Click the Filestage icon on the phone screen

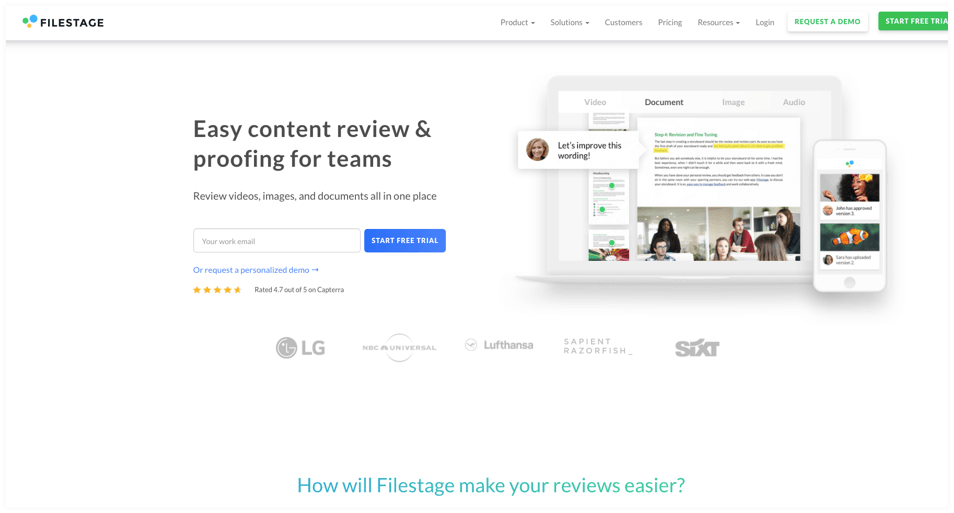[x=849, y=164]
